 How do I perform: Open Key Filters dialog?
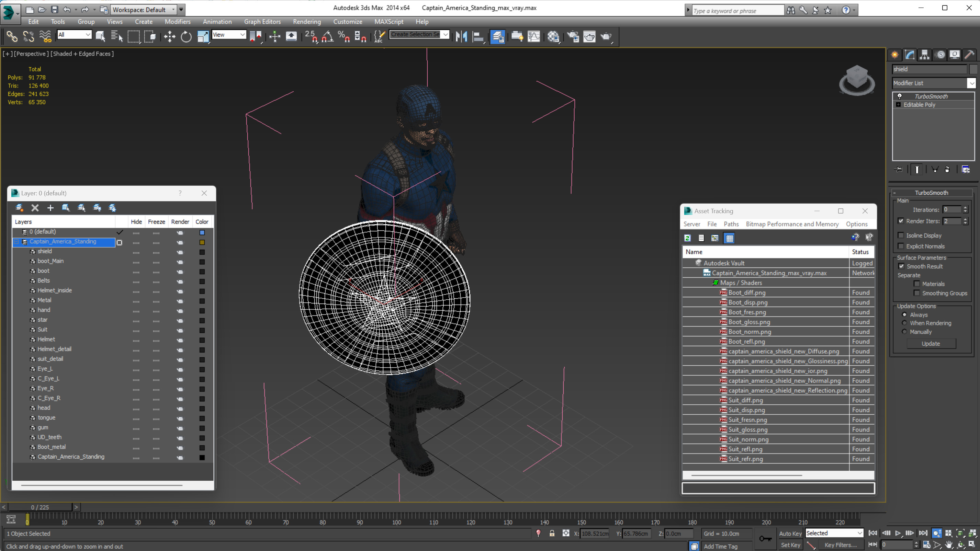pyautogui.click(x=841, y=545)
